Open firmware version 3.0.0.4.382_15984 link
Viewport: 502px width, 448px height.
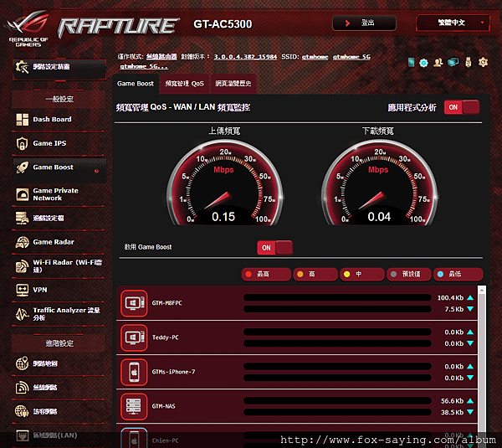245,57
